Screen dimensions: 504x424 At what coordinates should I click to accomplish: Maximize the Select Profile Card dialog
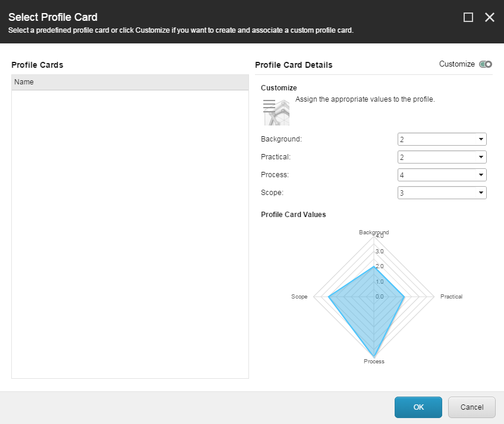point(468,17)
